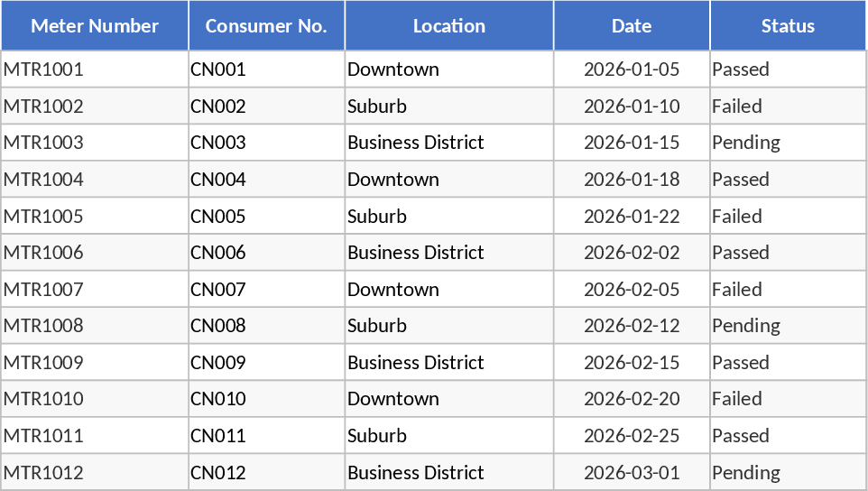Click the MTR1006 meter number cell

[43, 253]
